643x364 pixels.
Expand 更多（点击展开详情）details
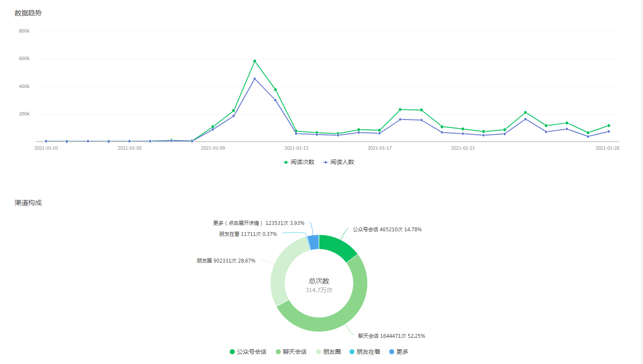pos(259,223)
